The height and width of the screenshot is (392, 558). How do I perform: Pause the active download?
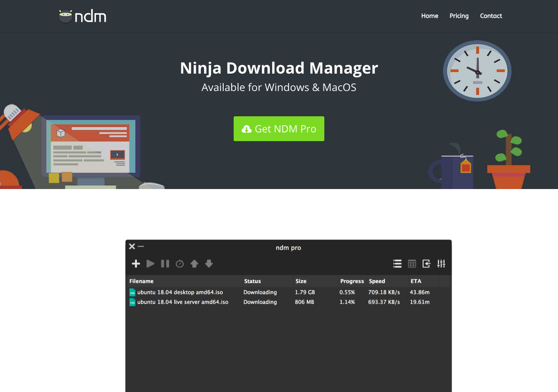pos(165,264)
